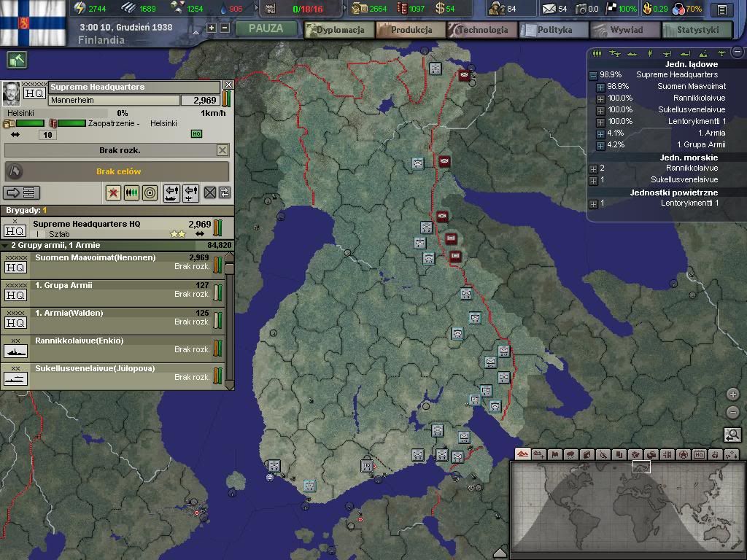
Task: Click the Mannerheim strength bar
Action: (x=228, y=99)
